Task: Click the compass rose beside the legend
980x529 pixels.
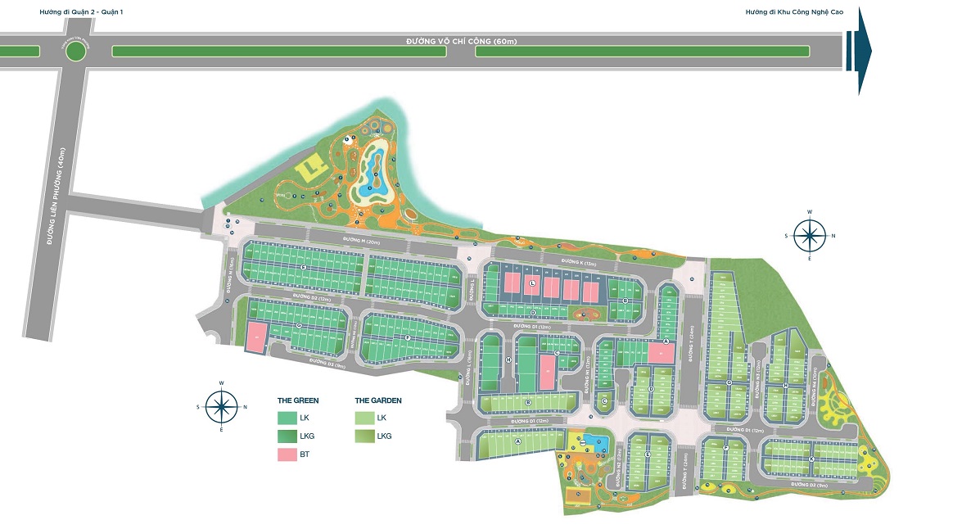Action: click(221, 405)
